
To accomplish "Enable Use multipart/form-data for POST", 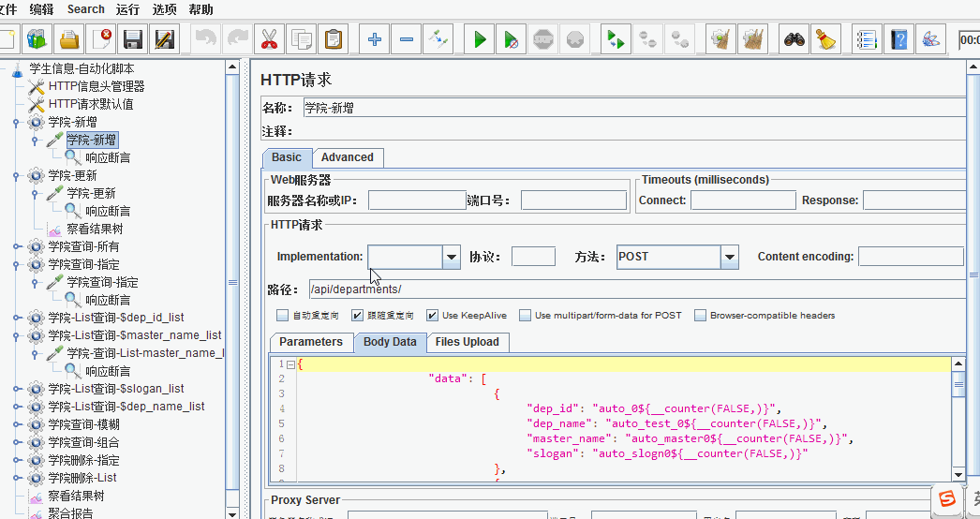I will click(525, 315).
